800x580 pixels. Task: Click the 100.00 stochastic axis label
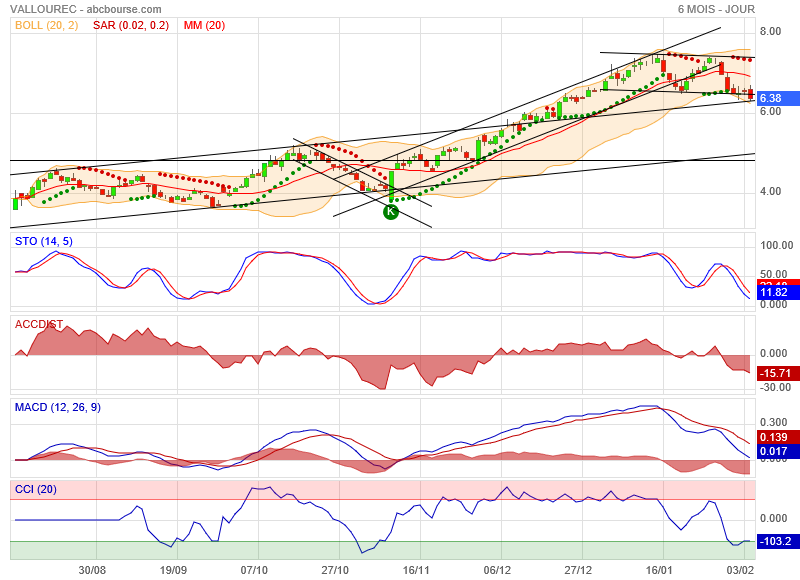[777, 245]
